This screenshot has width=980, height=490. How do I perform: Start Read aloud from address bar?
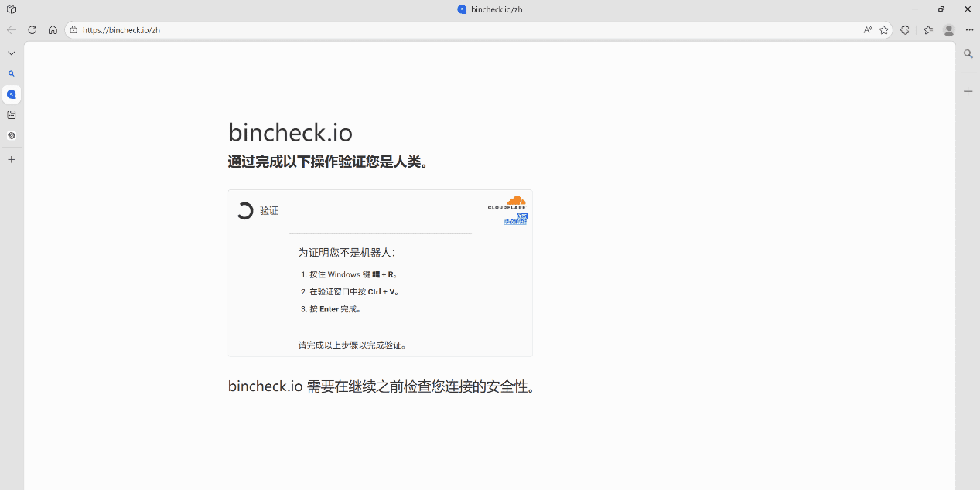tap(868, 30)
